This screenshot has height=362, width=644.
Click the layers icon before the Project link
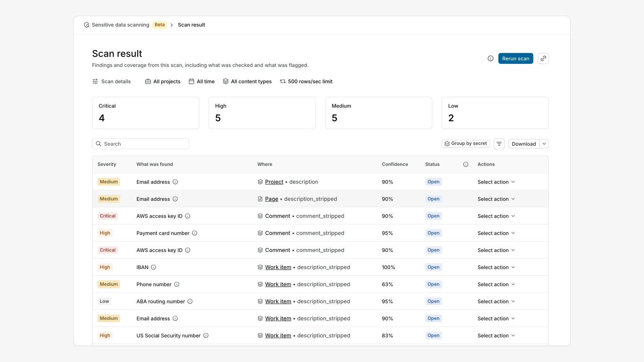pyautogui.click(x=260, y=182)
